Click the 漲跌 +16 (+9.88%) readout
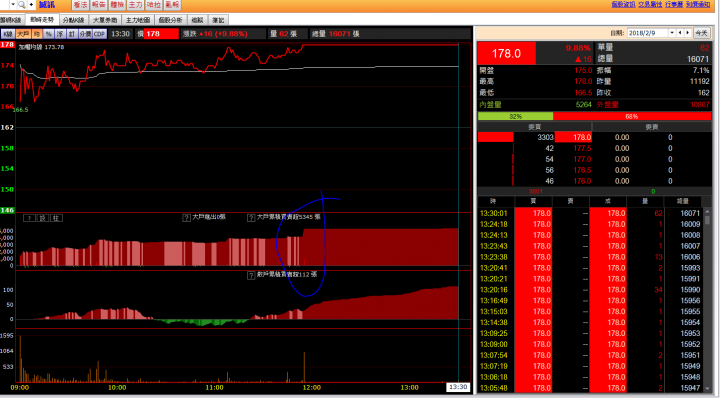Screen dimensions: 720x398 coord(215,34)
